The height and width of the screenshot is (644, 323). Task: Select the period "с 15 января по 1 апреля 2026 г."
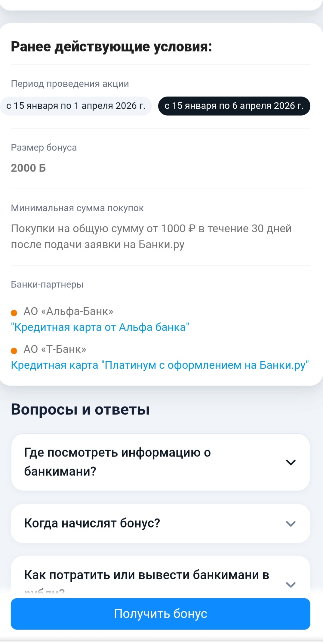click(x=76, y=106)
